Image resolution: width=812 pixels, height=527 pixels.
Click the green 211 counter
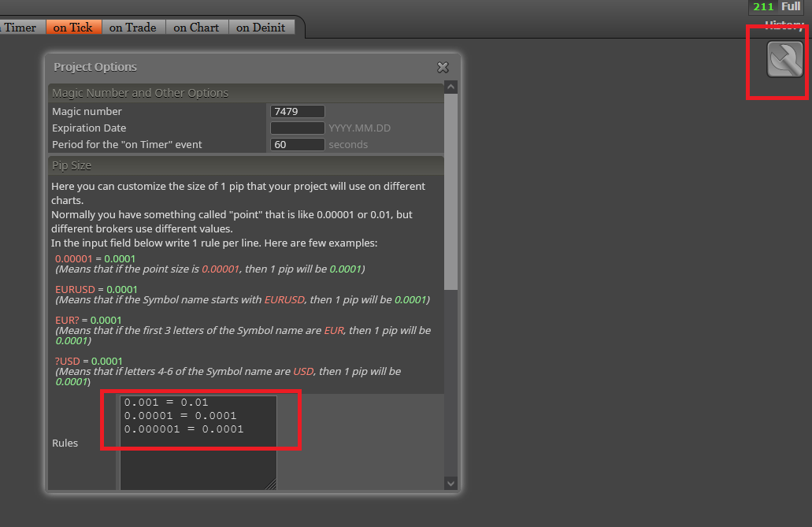coord(763,6)
